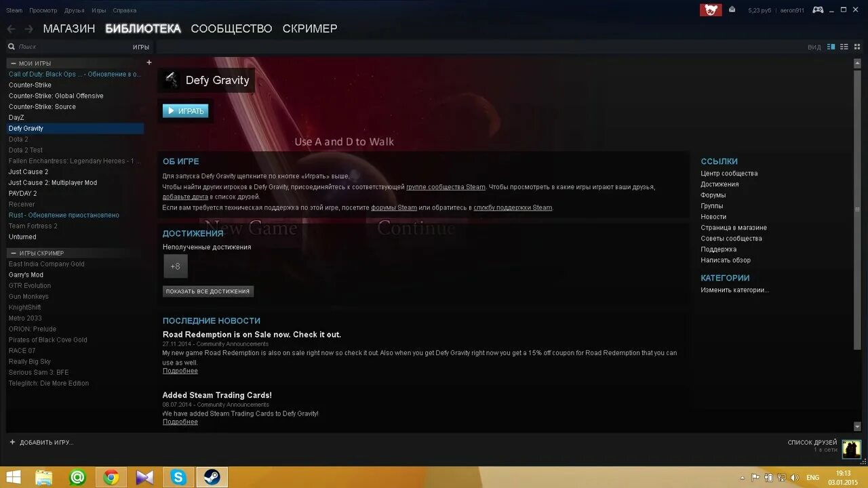Open Google Chrome from taskbar
Image resolution: width=868 pixels, height=488 pixels.
(111, 477)
